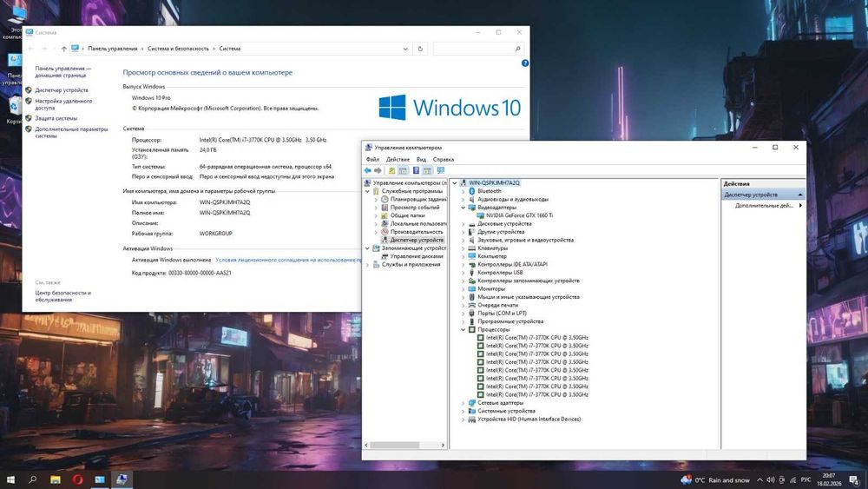The height and width of the screenshot is (489, 868).
Task: Click the РУС language indicator in tray
Action: tap(806, 480)
